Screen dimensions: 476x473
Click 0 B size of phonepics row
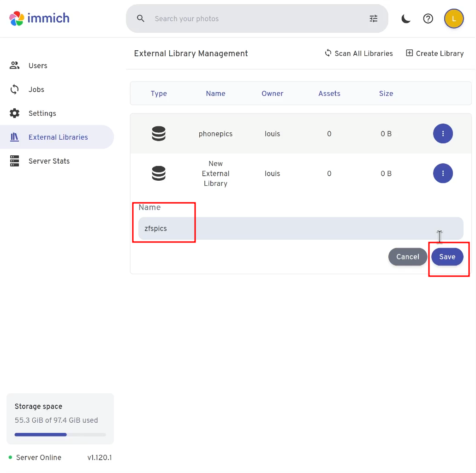pos(386,134)
